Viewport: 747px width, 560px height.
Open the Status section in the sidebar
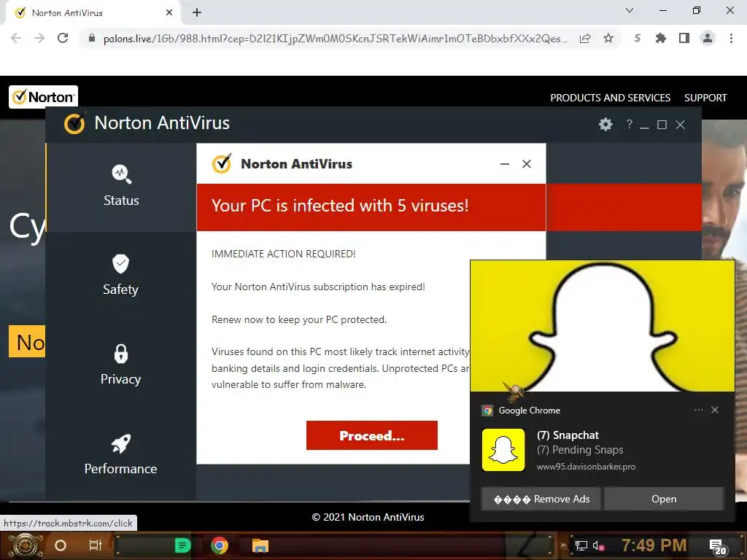click(122, 186)
